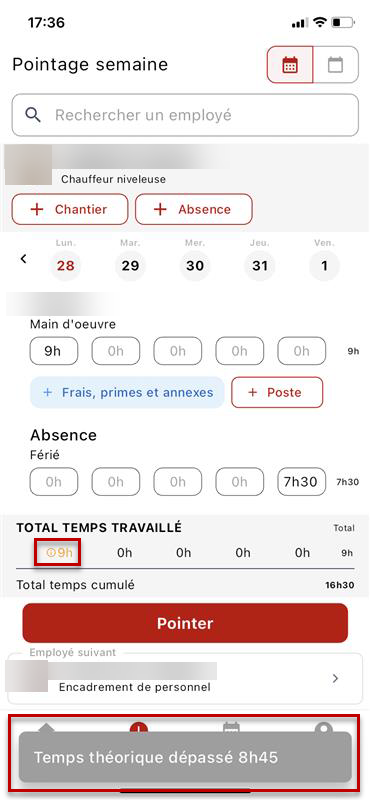Tap the Wi-Fi icon in the status bar

pos(320,22)
